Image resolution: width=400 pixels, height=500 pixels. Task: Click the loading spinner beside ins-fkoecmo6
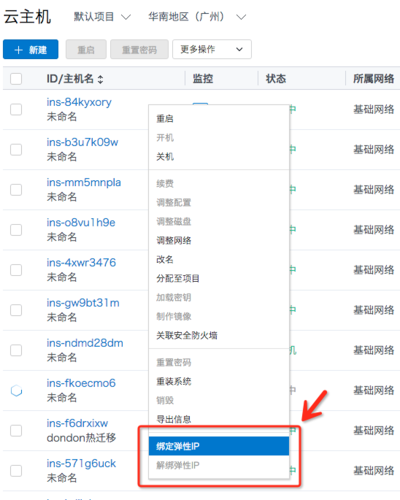16,390
